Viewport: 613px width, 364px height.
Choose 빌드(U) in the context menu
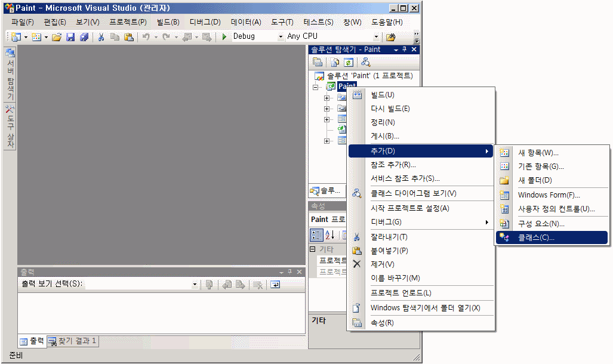[421, 95]
